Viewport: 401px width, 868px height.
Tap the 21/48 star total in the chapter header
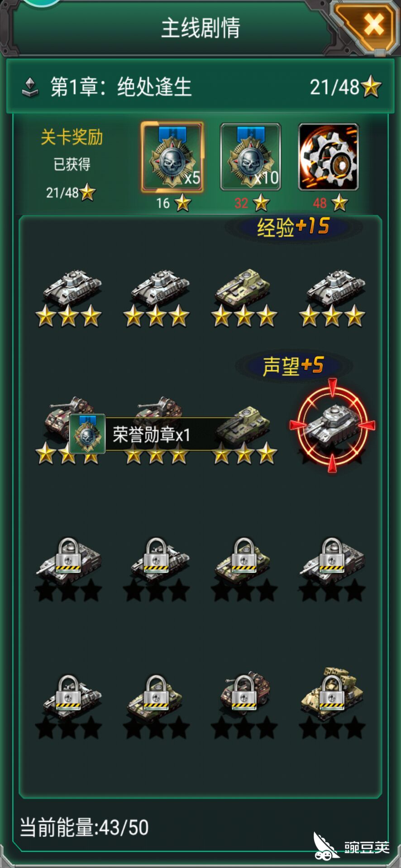[345, 87]
